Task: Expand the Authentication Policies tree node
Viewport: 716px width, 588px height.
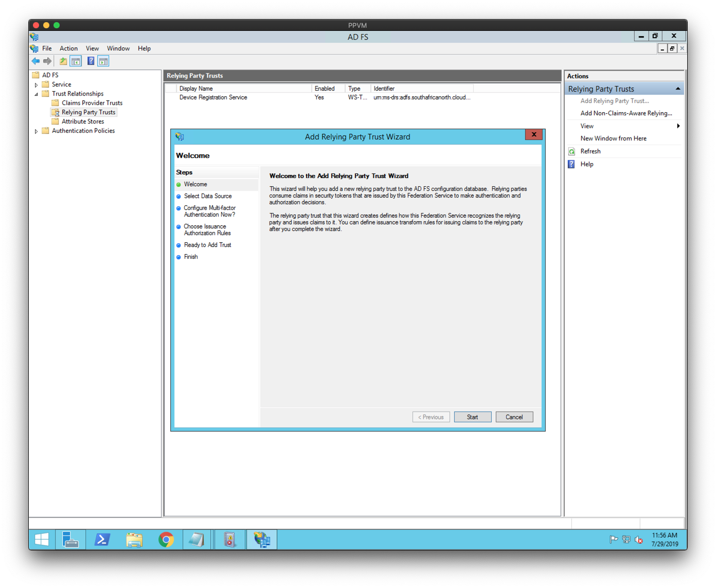Action: point(36,131)
